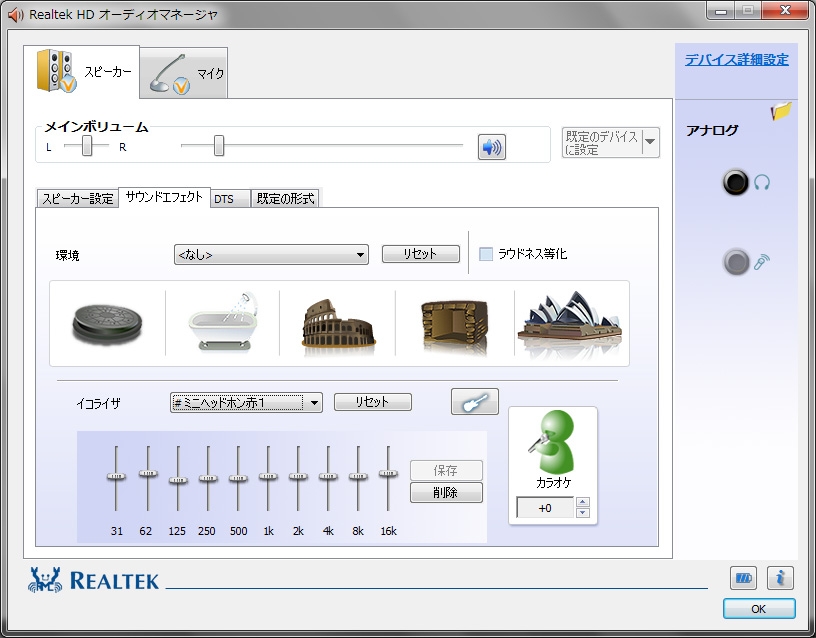Open the イコライザ preset dropdown
Viewport: 816px width, 638px height.
[x=246, y=403]
